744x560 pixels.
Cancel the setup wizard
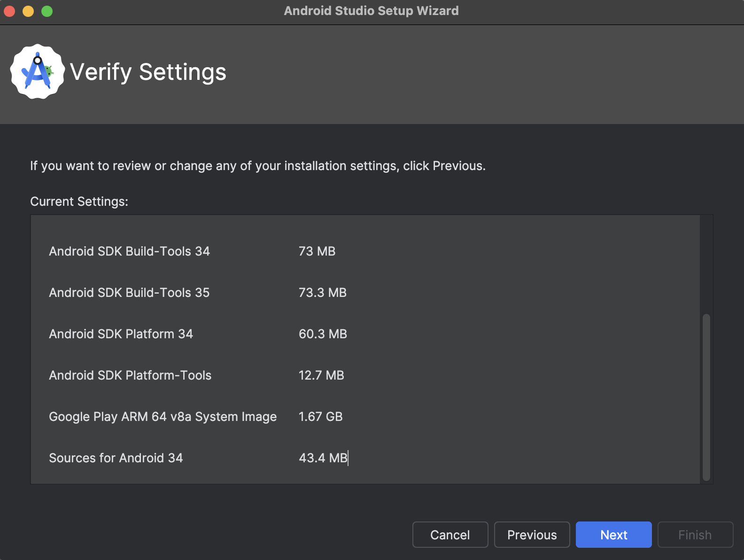450,535
